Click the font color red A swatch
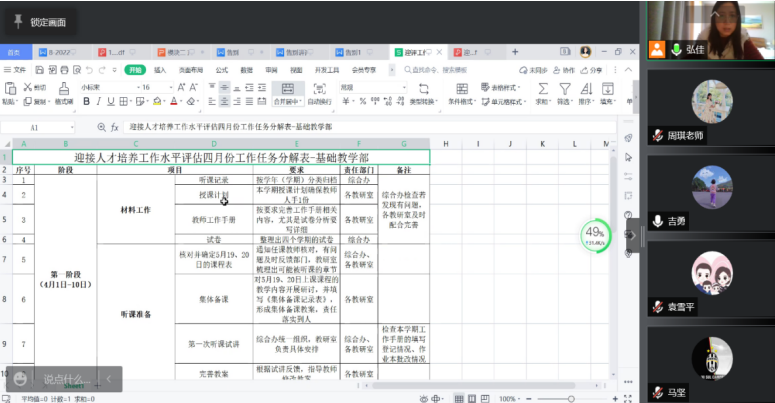The height and width of the screenshot is (403, 775). (x=173, y=101)
